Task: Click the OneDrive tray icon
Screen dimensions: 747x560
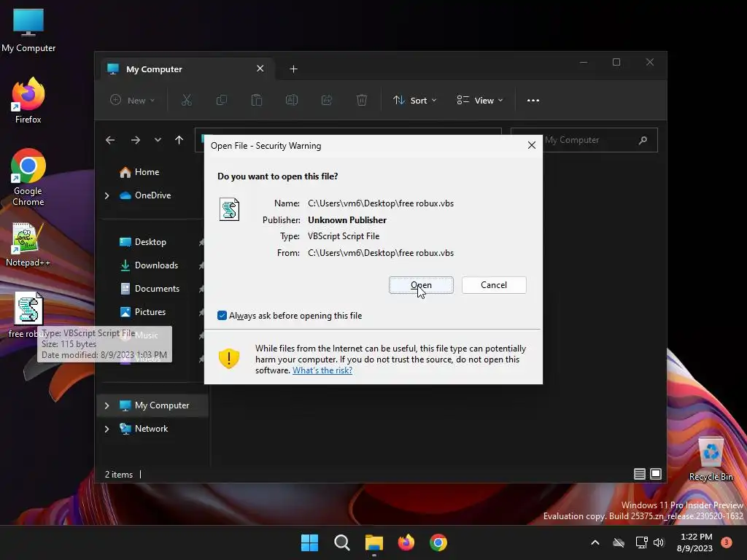Action: tap(619, 542)
